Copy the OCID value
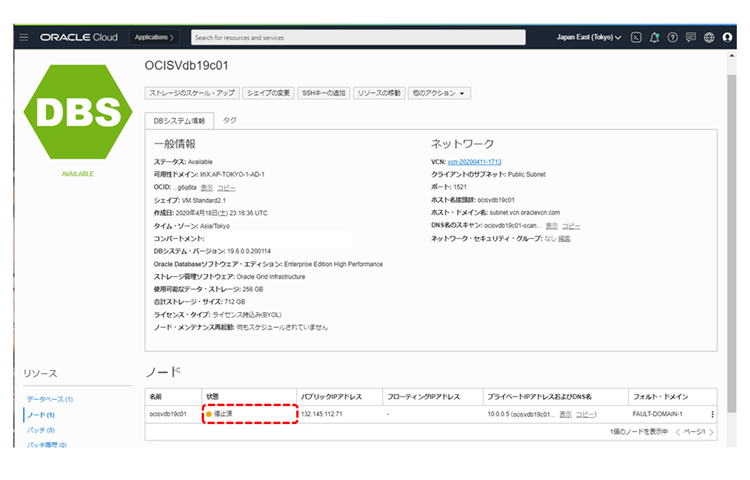The width and height of the screenshot is (750, 480). click(226, 188)
